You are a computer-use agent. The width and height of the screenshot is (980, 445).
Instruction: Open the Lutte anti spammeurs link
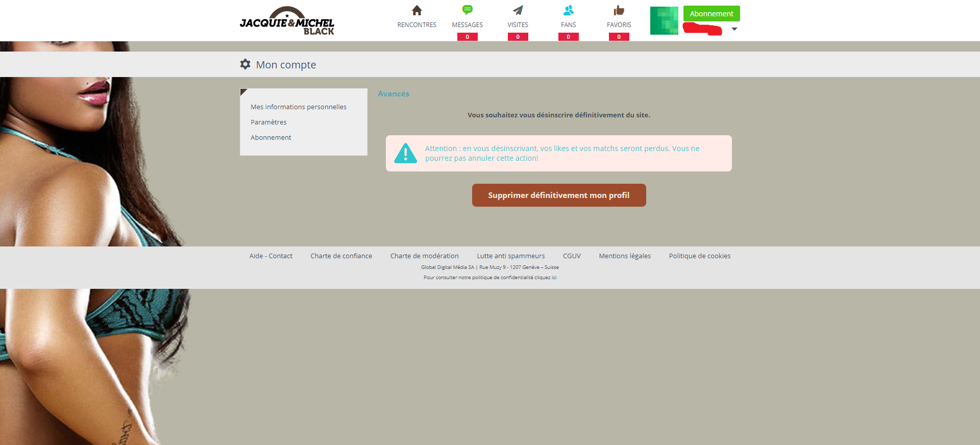tap(510, 256)
